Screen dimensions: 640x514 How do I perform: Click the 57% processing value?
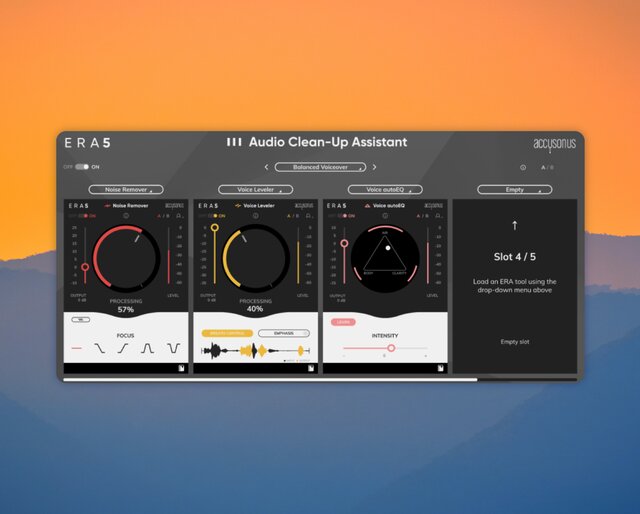pos(126,309)
